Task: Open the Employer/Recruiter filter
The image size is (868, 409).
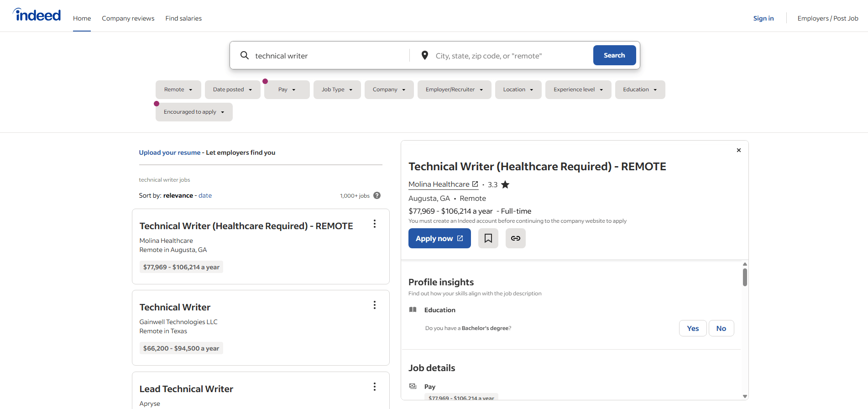Action: [455, 89]
